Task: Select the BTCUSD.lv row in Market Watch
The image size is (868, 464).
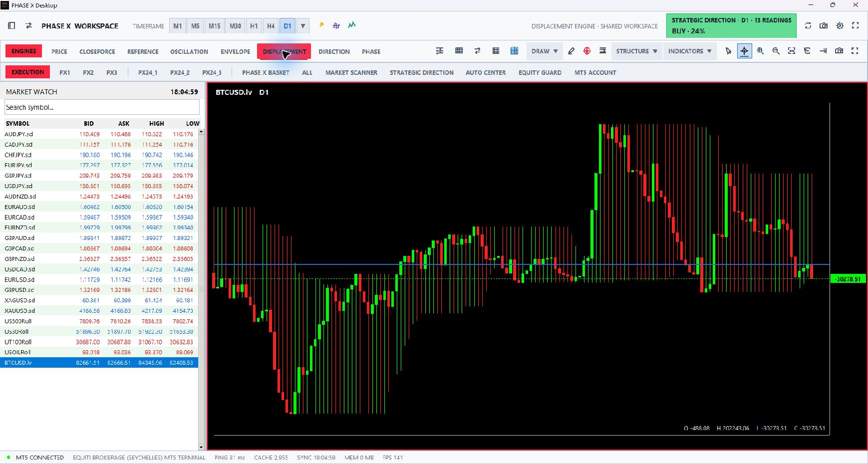Action: [x=99, y=363]
